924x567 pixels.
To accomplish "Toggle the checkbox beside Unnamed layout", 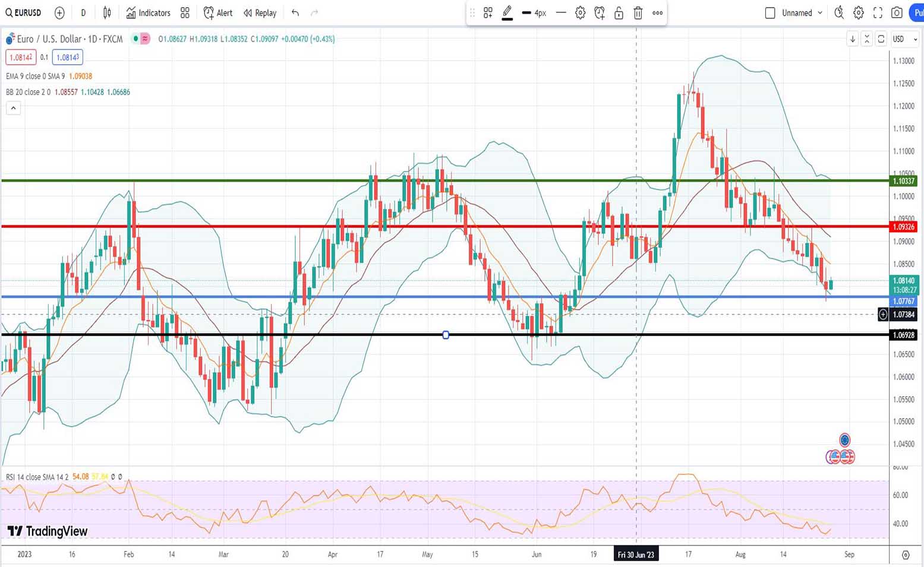I will coord(770,12).
